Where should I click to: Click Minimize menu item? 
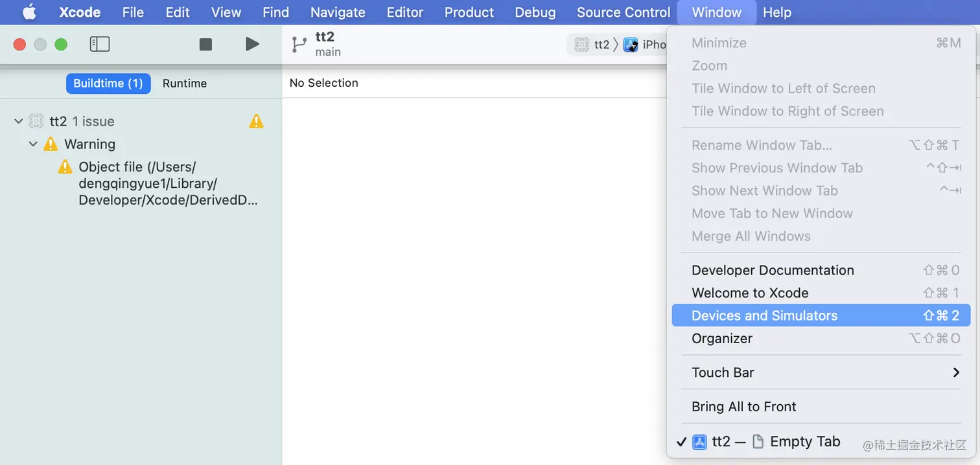click(x=821, y=43)
